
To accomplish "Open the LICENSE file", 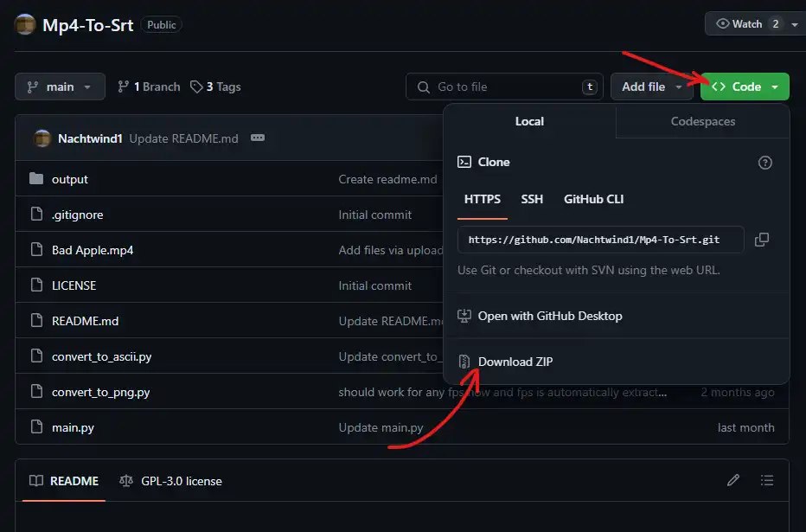I will click(x=74, y=285).
